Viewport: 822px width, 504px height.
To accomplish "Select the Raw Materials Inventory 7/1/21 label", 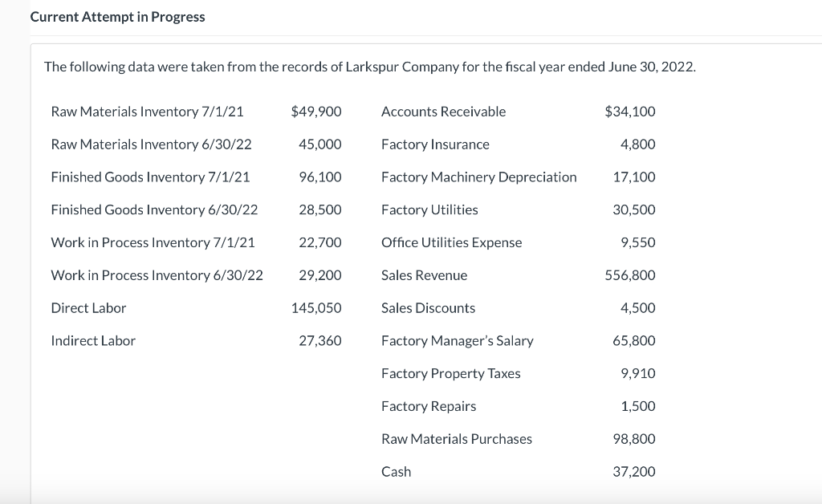I will coord(147,112).
